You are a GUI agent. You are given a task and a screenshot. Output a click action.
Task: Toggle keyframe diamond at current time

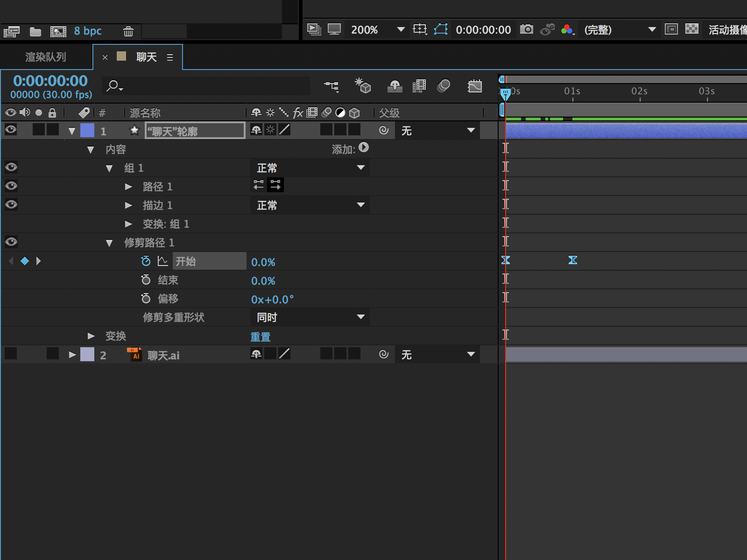click(25, 261)
